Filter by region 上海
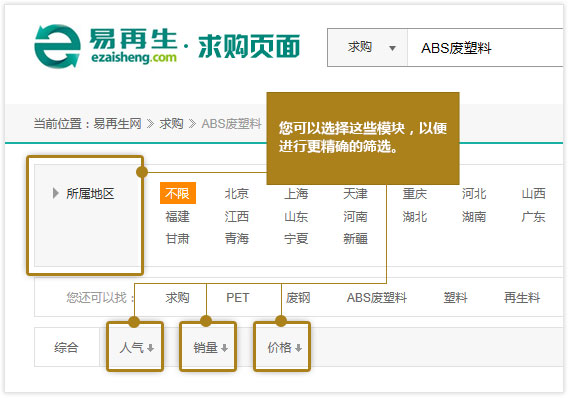Viewport: 569px width, 398px height. (296, 193)
